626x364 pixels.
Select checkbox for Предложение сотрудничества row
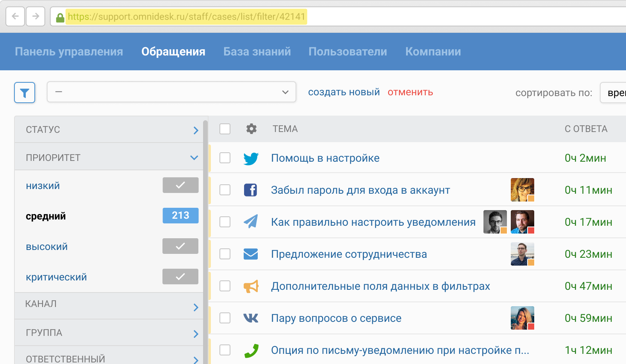pyautogui.click(x=225, y=254)
